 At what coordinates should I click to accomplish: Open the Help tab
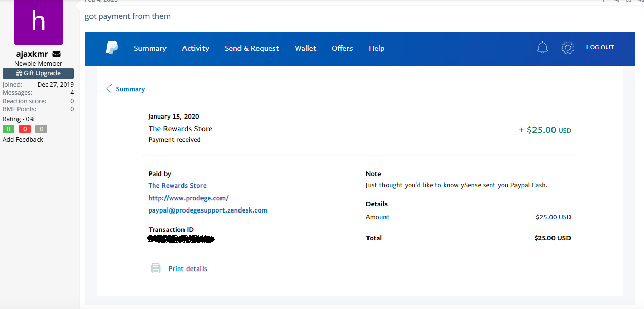377,48
